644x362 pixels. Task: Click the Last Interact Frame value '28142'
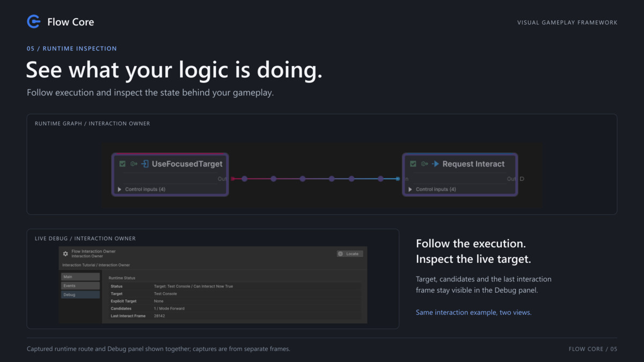pyautogui.click(x=159, y=316)
